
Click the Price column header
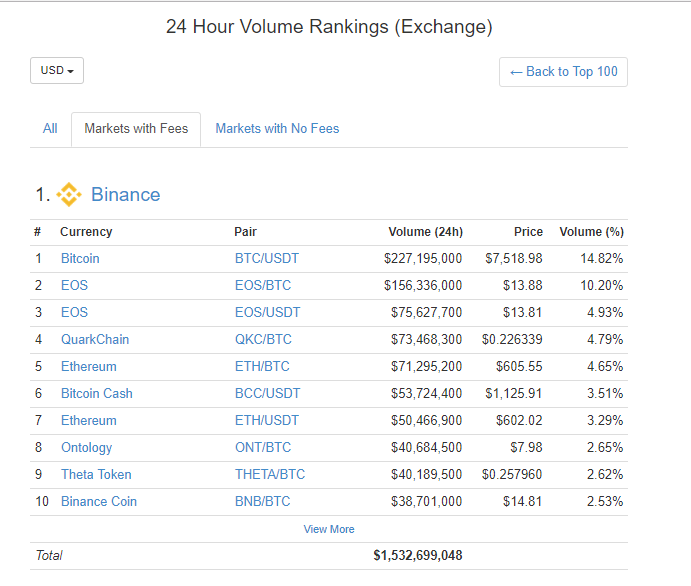click(528, 232)
